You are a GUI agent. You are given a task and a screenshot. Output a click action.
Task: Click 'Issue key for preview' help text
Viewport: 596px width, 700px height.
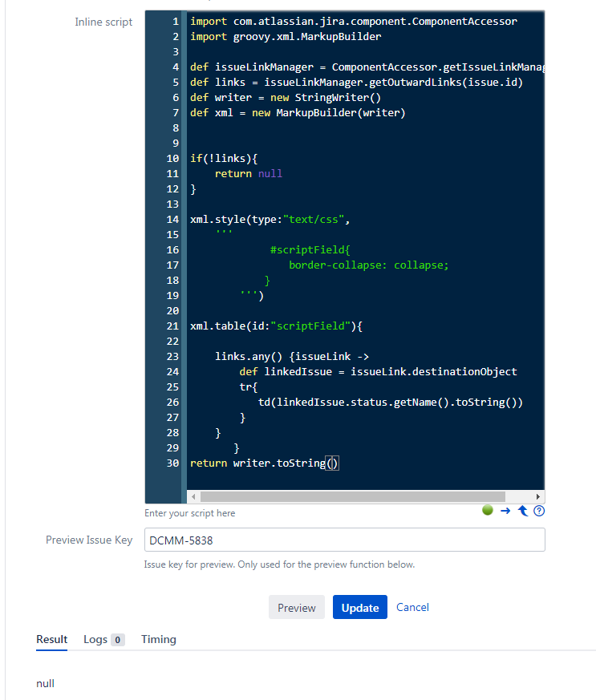pyautogui.click(x=279, y=564)
